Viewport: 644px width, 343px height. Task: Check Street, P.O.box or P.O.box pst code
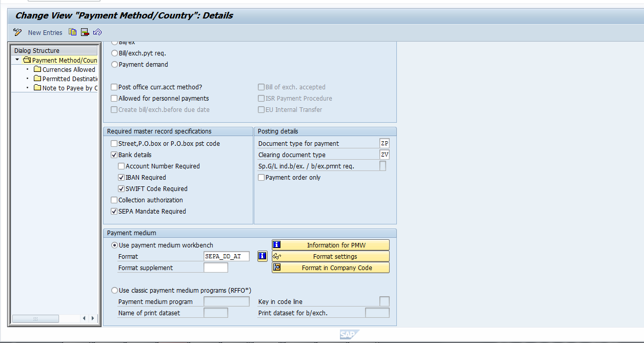click(x=114, y=143)
